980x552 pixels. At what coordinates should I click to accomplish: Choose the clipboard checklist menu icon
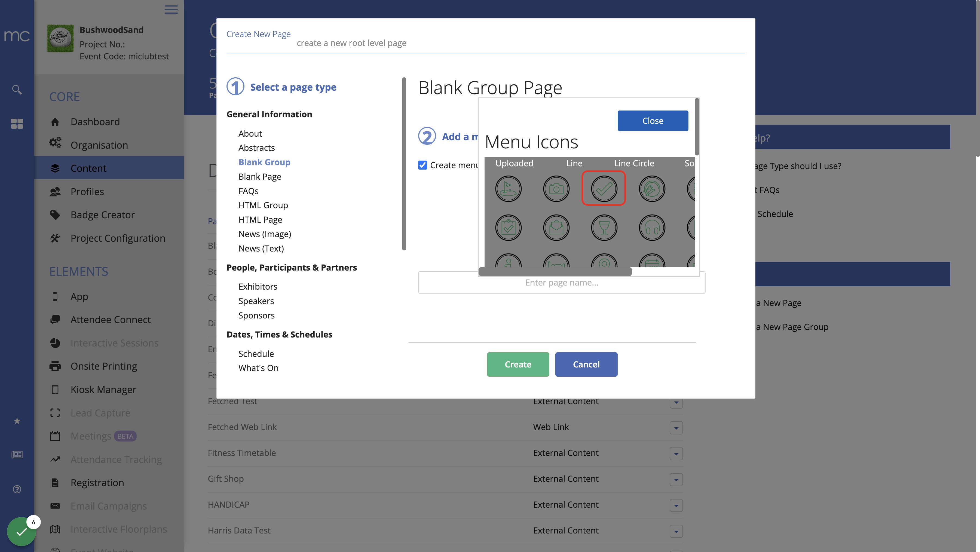[508, 228]
